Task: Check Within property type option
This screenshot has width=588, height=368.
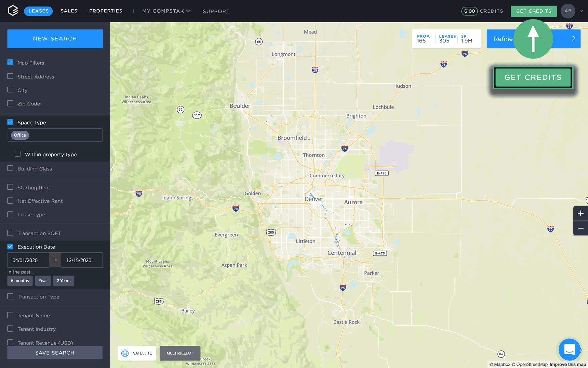Action: (x=17, y=154)
